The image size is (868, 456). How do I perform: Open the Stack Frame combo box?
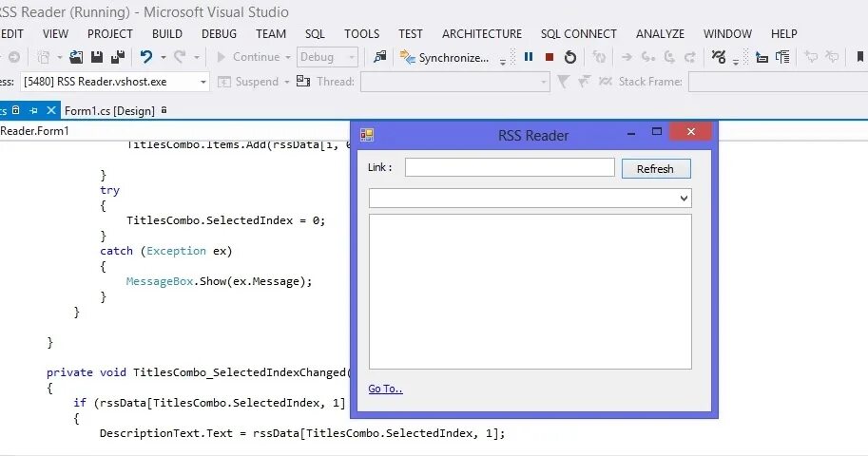[778, 82]
